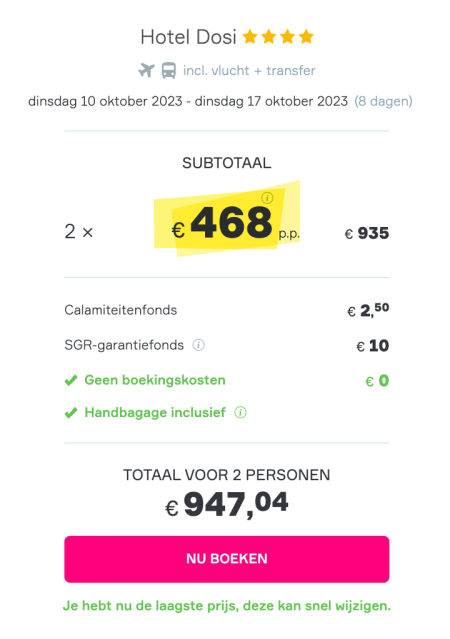Click the (8 dagen) duration text
Viewport: 450px width, 639px height.
point(383,101)
